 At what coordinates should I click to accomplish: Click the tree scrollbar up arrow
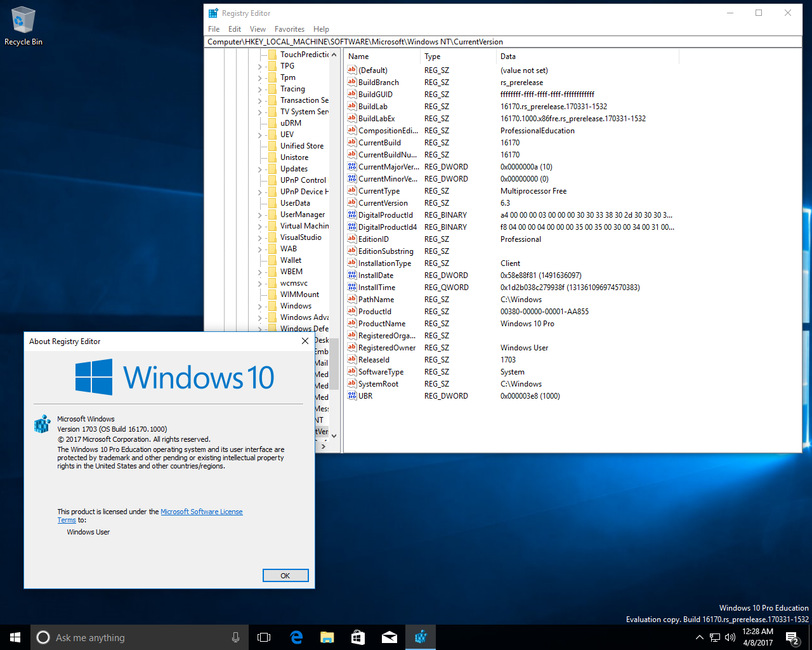tap(334, 55)
